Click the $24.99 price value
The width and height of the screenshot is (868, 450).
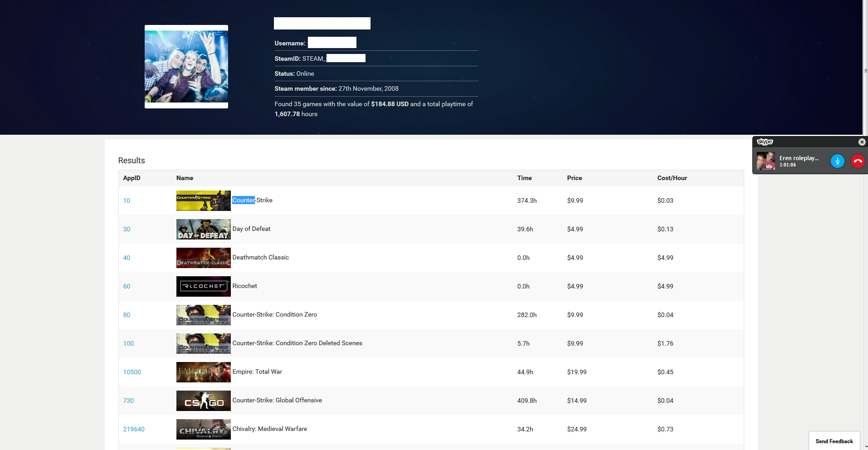click(577, 429)
